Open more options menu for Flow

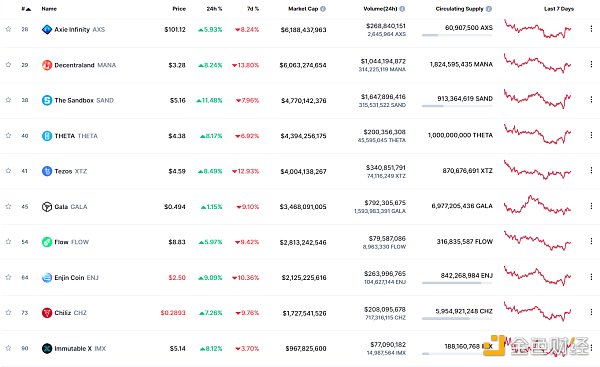(591, 241)
